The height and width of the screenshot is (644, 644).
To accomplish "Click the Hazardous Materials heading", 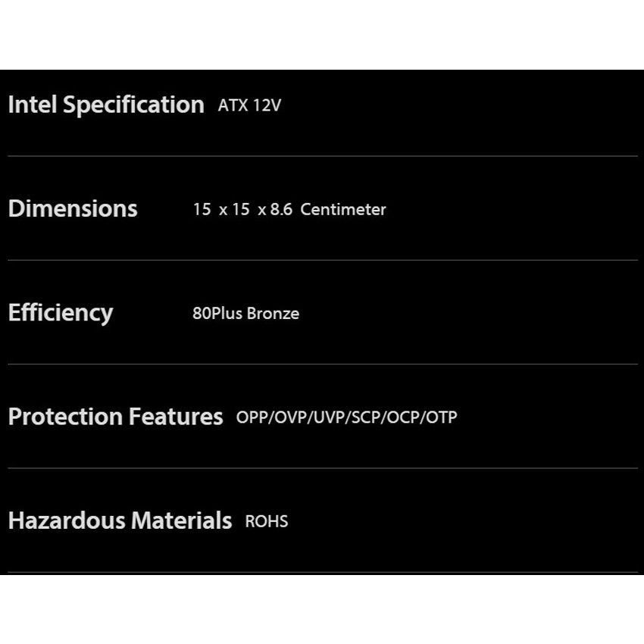I will (120, 521).
